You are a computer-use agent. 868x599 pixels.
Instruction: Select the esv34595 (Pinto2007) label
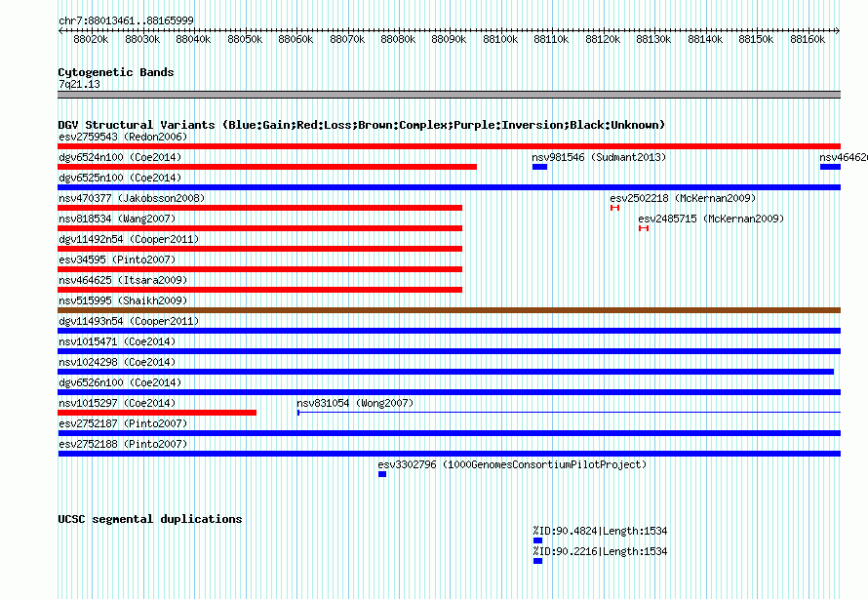[117, 260]
